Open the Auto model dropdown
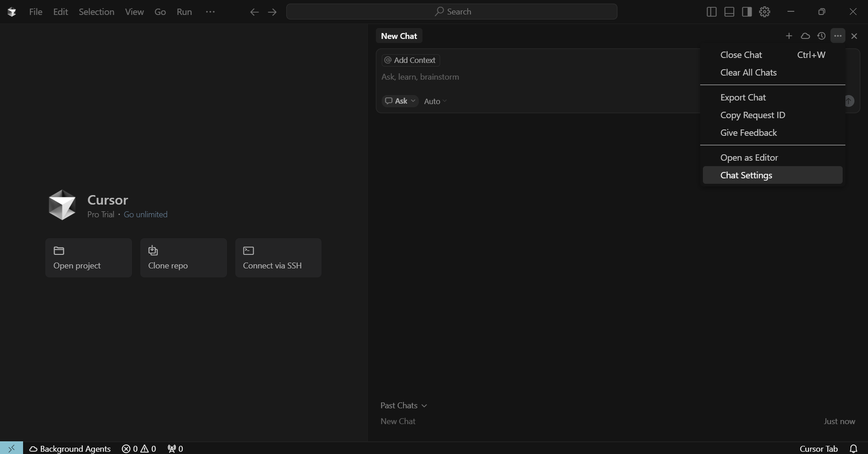 435,101
